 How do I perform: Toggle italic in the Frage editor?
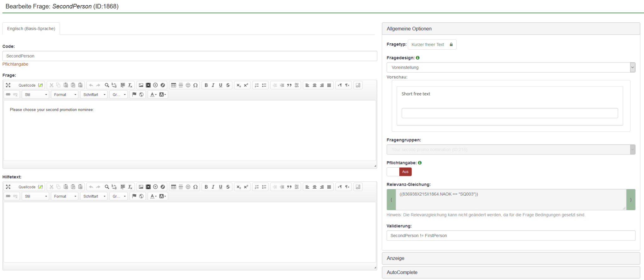click(213, 85)
